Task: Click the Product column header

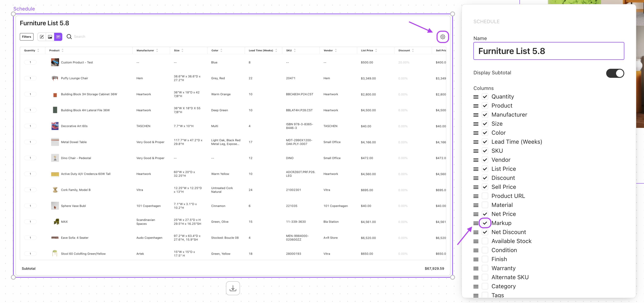Action: [x=54, y=50]
